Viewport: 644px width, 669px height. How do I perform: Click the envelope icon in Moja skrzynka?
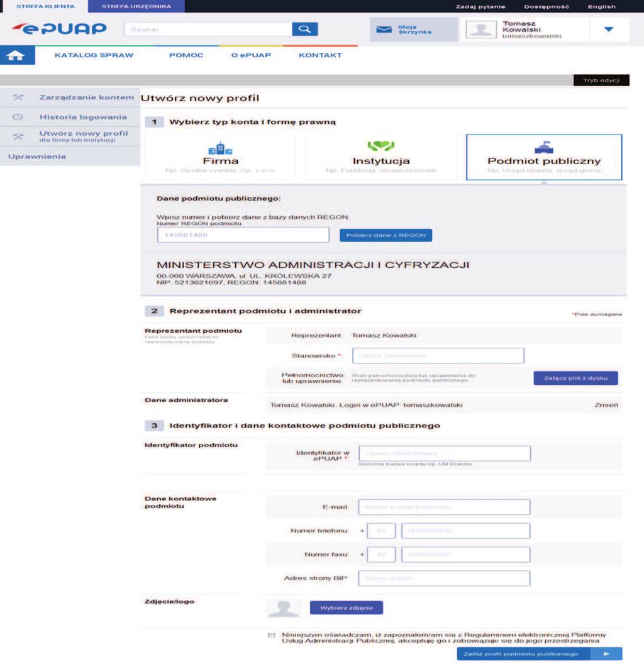tap(384, 30)
